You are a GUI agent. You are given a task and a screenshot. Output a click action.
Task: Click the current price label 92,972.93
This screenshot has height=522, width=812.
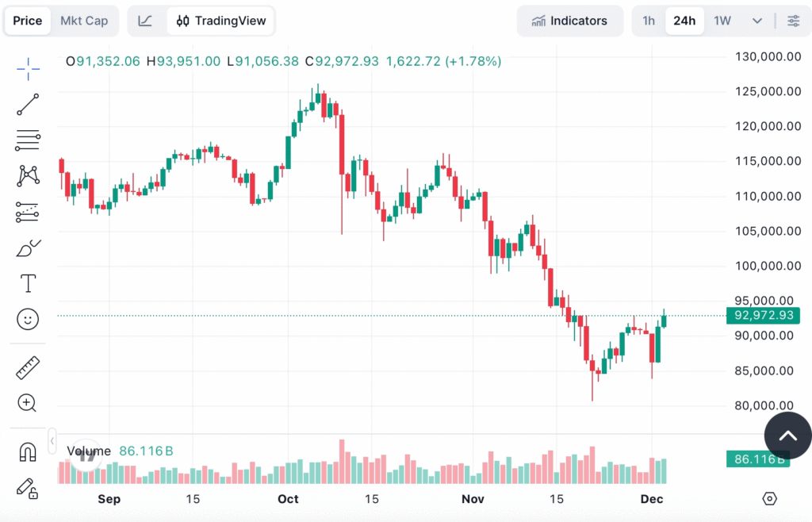click(x=763, y=316)
